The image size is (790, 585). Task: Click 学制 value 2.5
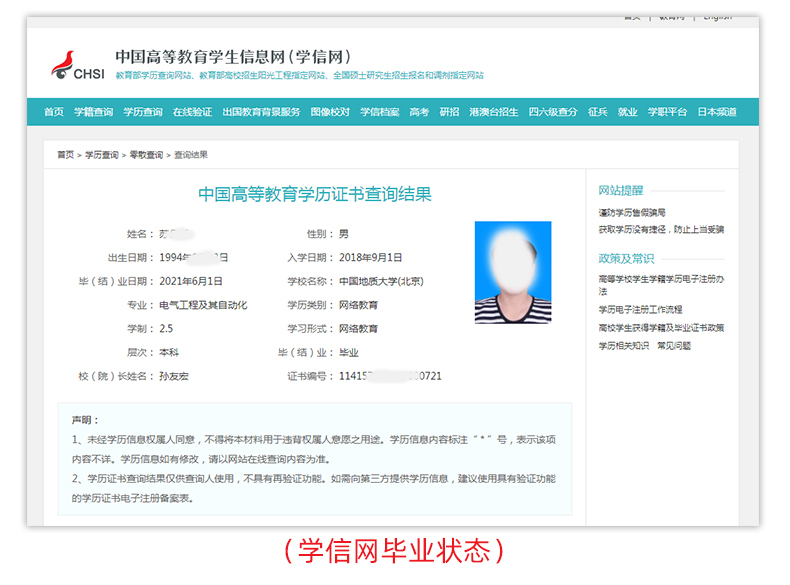tap(166, 329)
